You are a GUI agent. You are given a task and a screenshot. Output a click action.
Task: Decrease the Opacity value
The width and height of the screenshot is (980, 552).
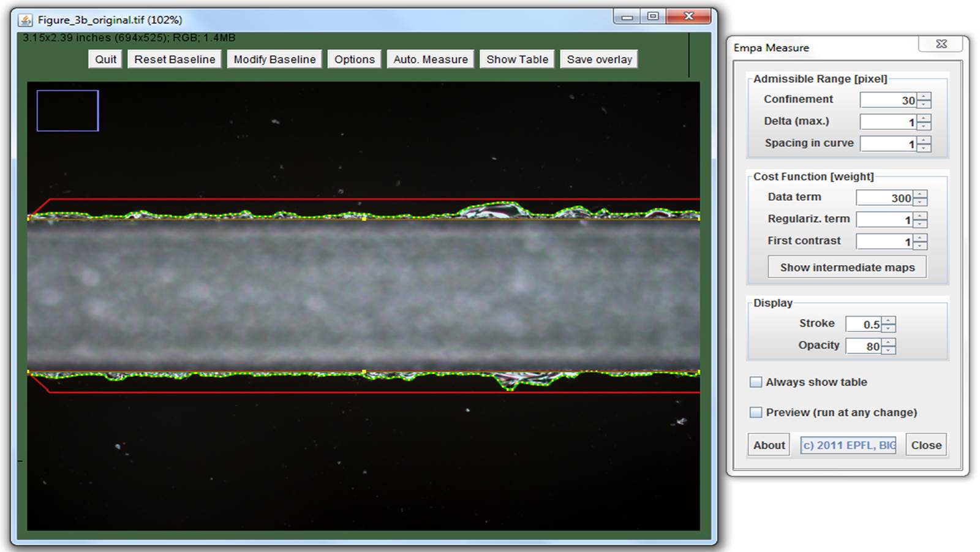click(889, 350)
